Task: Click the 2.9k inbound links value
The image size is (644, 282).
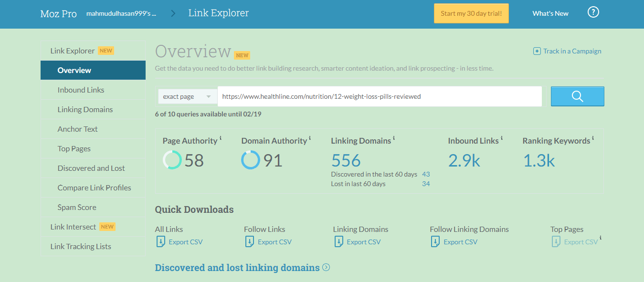Action: click(464, 160)
